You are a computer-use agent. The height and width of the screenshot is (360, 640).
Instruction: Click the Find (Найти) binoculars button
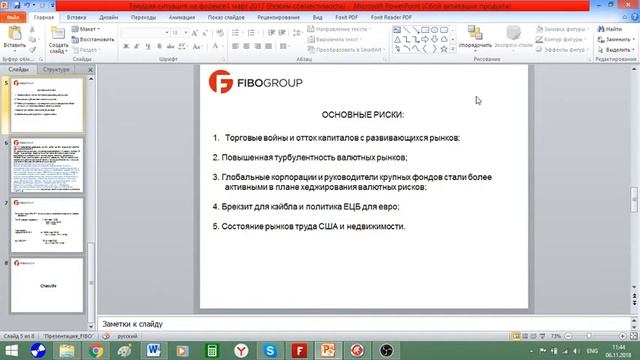coord(610,29)
